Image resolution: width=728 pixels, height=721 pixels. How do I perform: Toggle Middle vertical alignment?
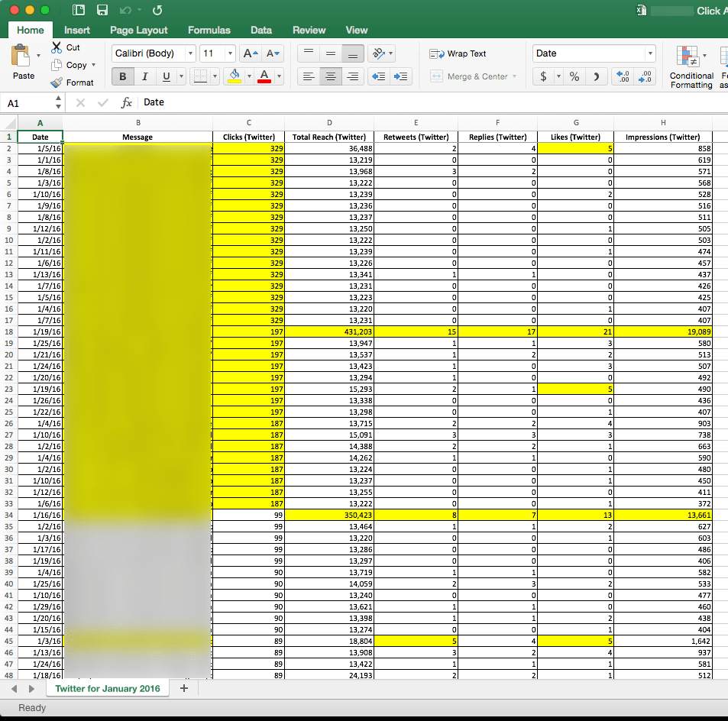click(331, 53)
